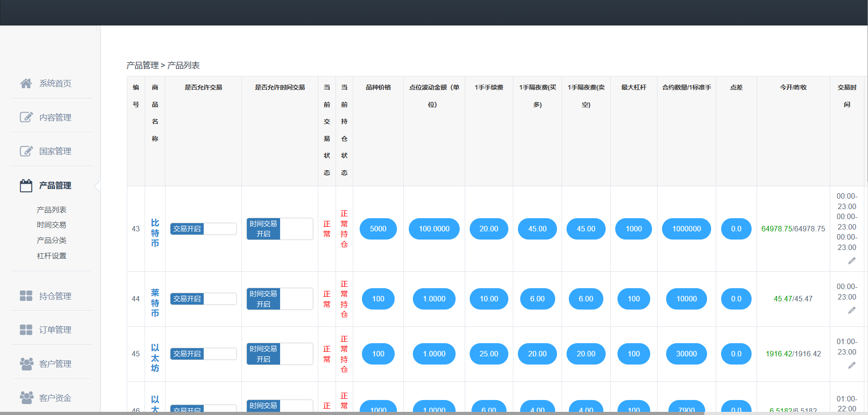Screen dimensions: 868x415
Task: Click the edit icon beside 内容管理
Action: (x=26, y=117)
